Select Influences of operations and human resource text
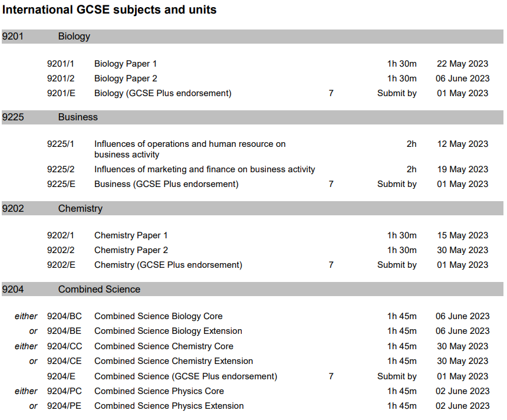 [190, 149]
